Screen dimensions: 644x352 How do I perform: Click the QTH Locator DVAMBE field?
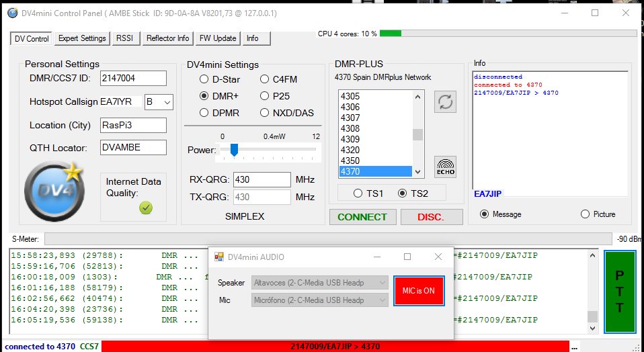(133, 147)
